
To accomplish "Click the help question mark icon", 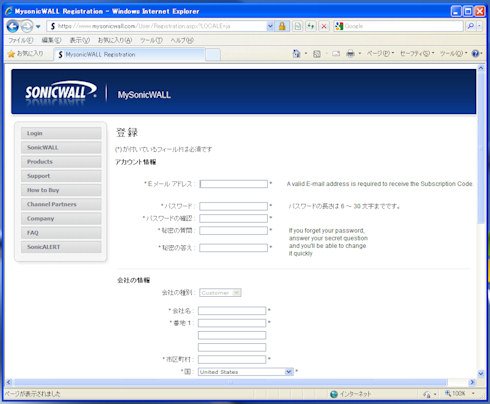I will (x=476, y=53).
